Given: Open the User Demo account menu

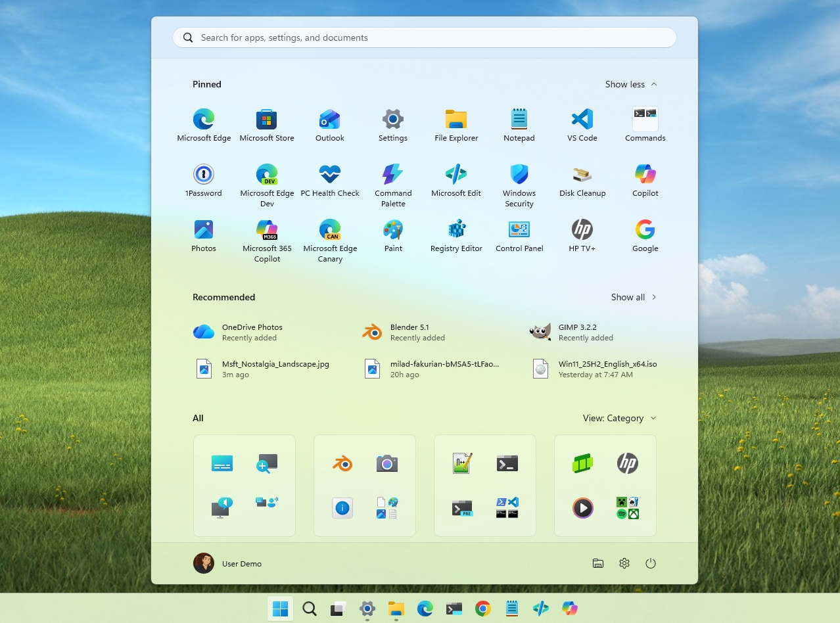Looking at the screenshot, I should click(x=228, y=563).
